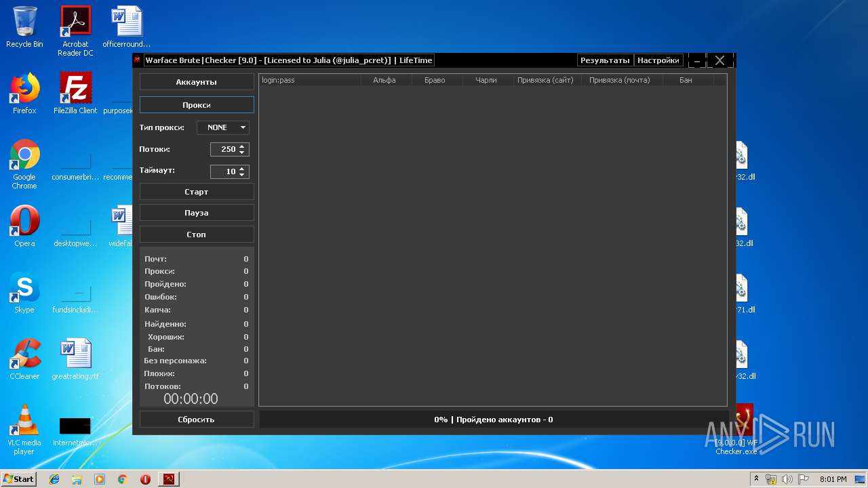Screen dimensions: 868x488
Task: Open Windows Explorer from taskbar
Action: tap(77, 479)
